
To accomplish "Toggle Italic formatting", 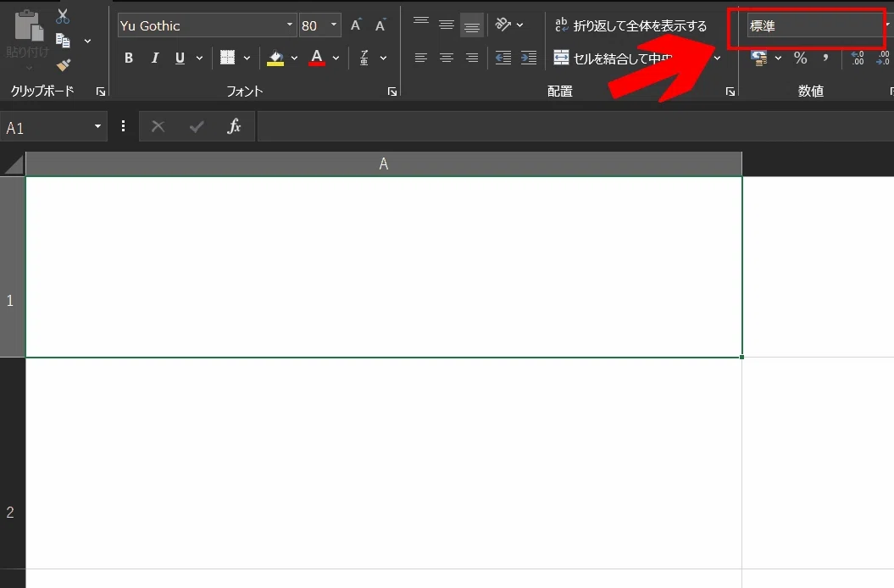I will tap(154, 58).
